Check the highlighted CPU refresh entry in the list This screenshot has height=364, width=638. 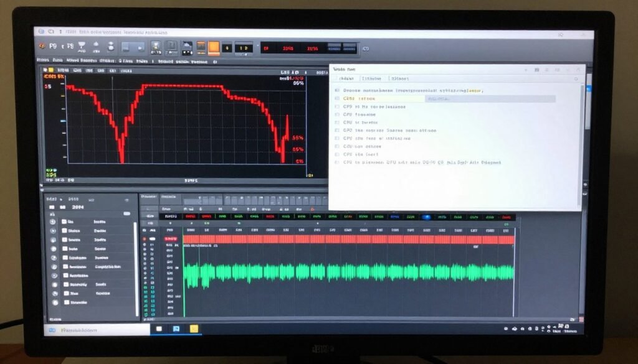point(338,99)
